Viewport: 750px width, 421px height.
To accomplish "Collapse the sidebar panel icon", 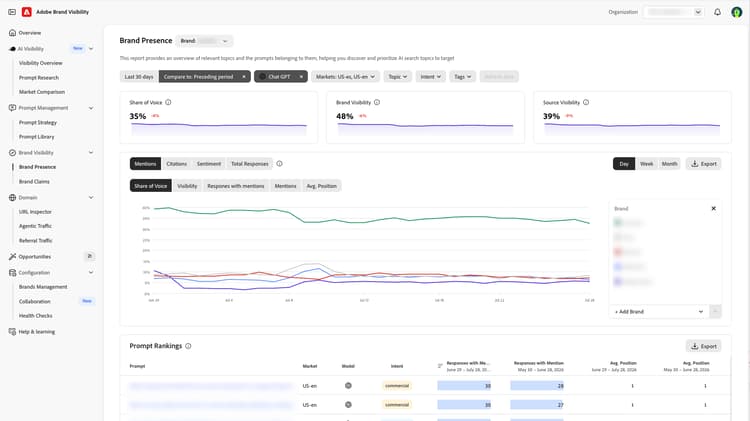I will 12,12.
